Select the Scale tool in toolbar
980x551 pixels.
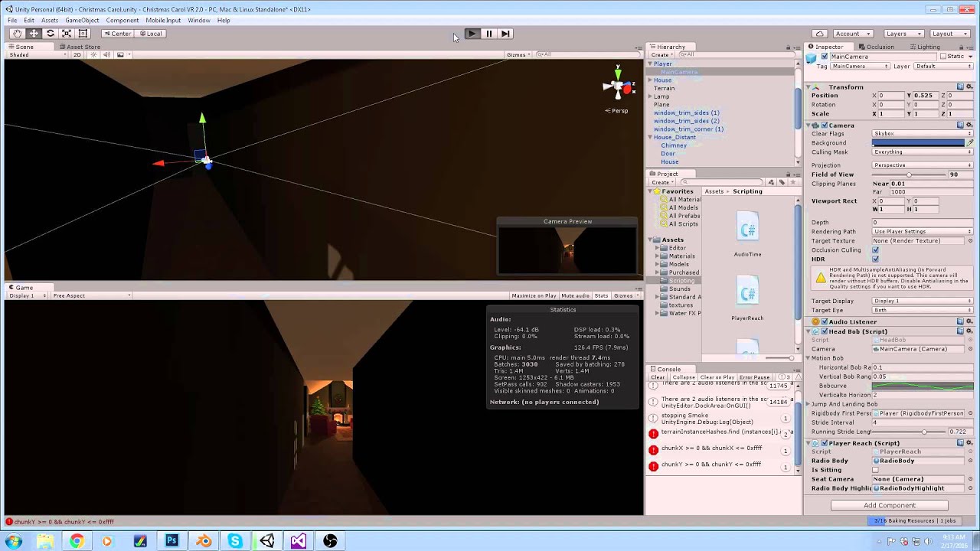tap(67, 34)
